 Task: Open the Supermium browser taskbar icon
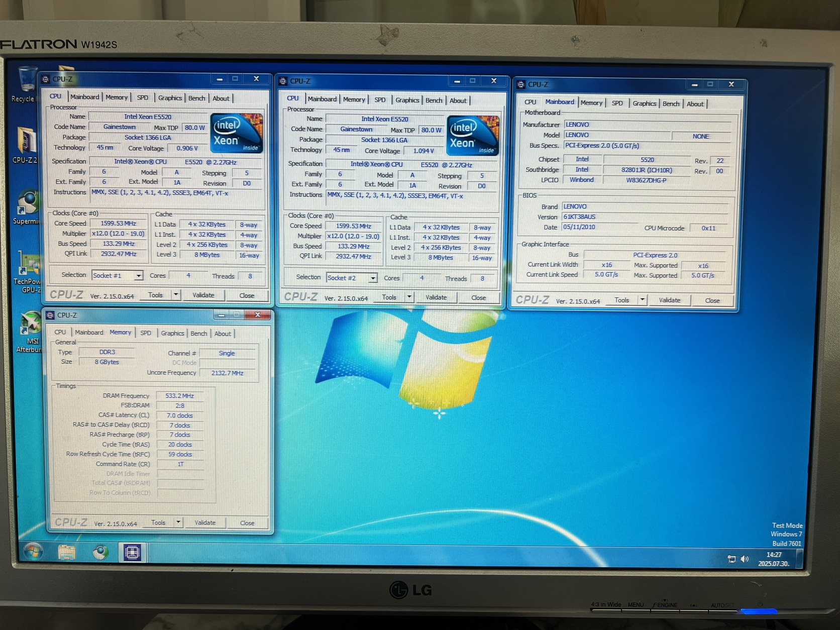(x=100, y=552)
